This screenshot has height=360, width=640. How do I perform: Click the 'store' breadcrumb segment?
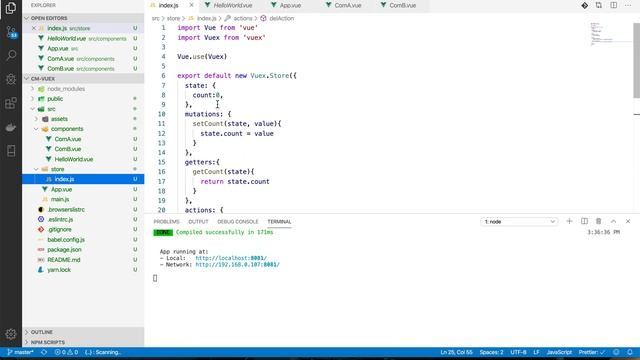coord(173,18)
